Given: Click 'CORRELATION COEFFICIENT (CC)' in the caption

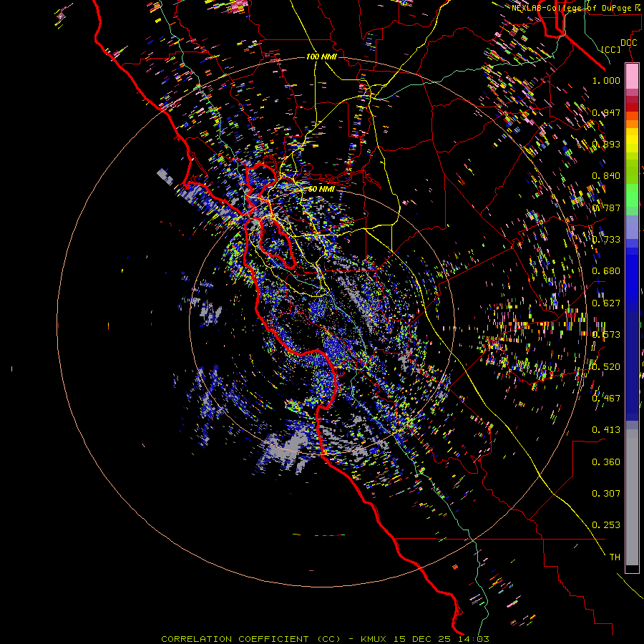Looking at the screenshot, I should point(250,639).
